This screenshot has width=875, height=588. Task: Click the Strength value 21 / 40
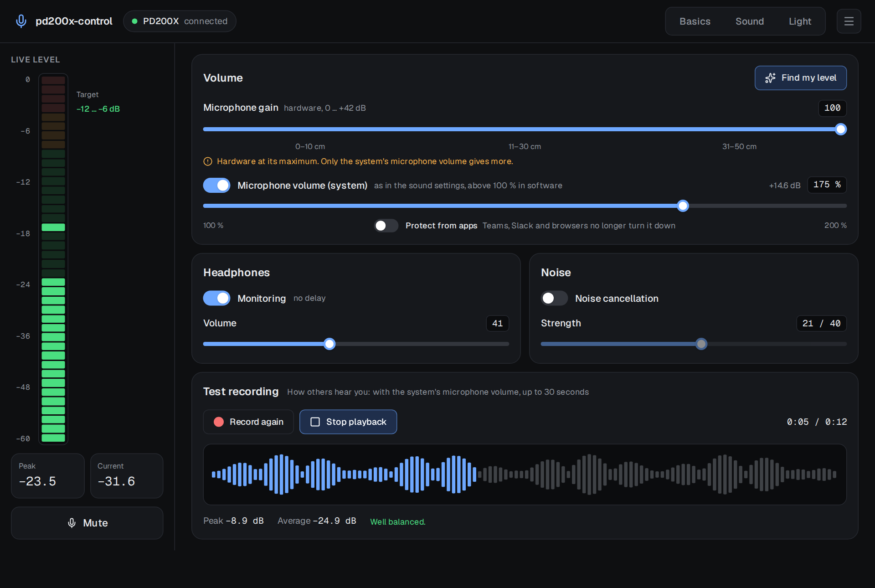tap(821, 323)
